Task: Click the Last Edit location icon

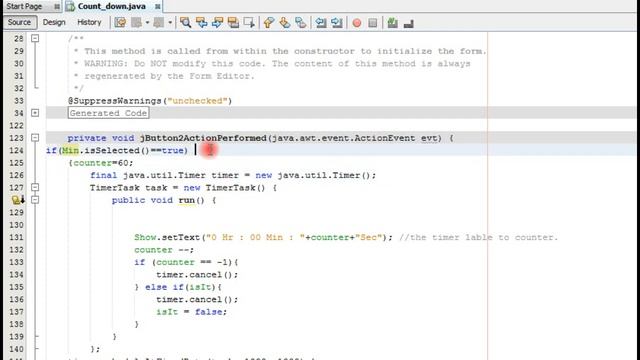Action: tap(120, 22)
